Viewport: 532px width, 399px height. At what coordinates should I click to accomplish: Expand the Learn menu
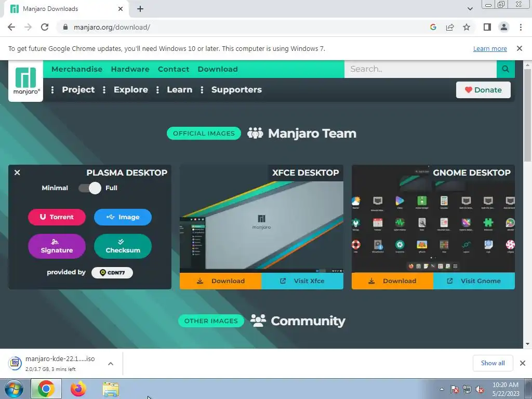click(x=179, y=89)
